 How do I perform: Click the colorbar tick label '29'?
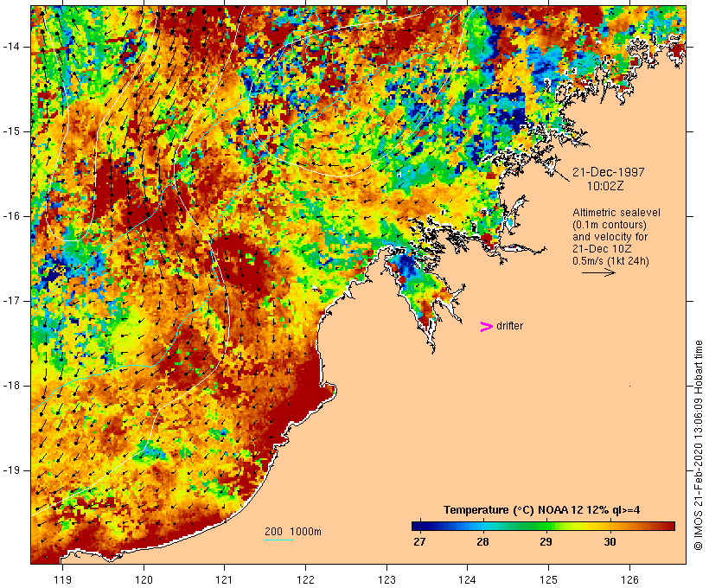(546, 541)
